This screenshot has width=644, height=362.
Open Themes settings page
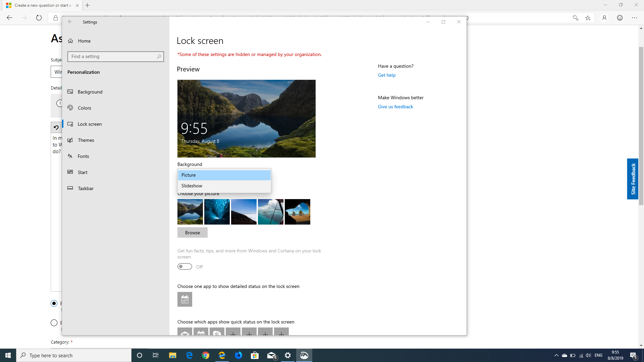pyautogui.click(x=116, y=140)
